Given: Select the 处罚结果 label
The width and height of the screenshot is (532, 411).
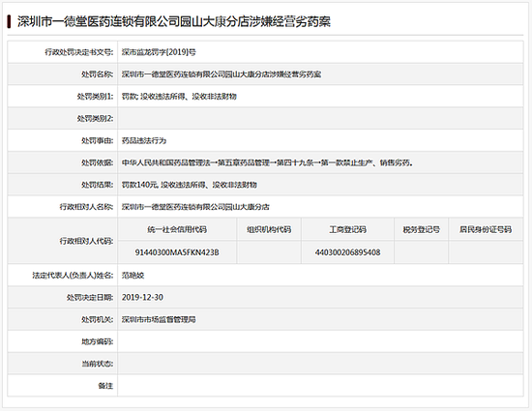Looking at the screenshot, I should [x=98, y=185].
